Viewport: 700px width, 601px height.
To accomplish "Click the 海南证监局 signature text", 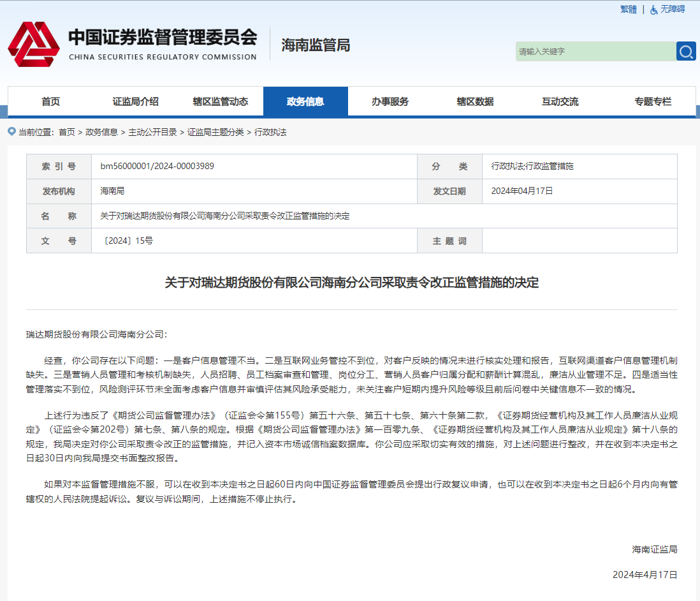I will 655,549.
